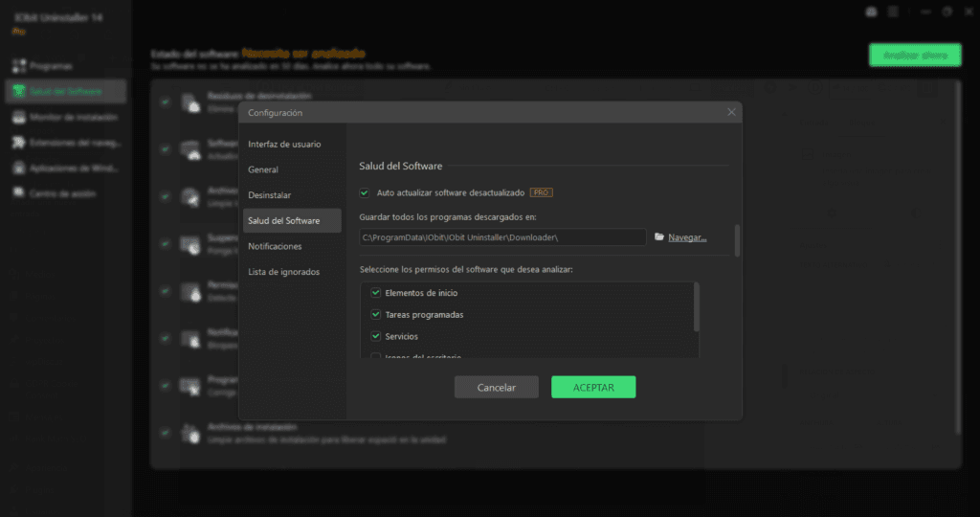Image resolution: width=980 pixels, height=517 pixels.
Task: Click the Monitor de instalación sidebar icon
Action: (19, 117)
